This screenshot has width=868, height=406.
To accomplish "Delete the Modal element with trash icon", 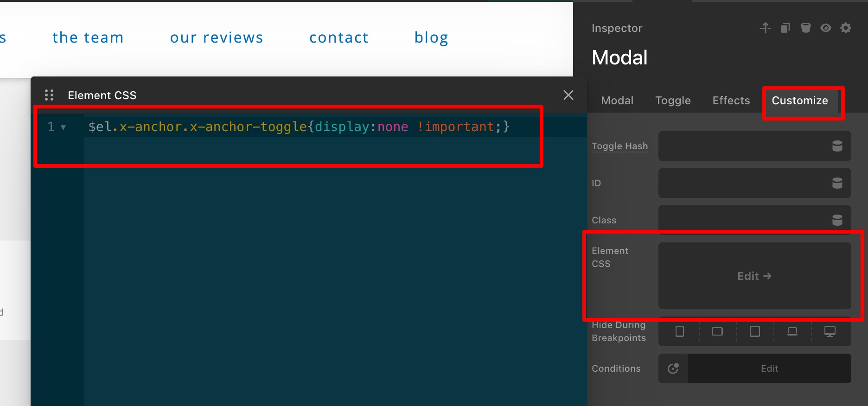I will [x=805, y=28].
